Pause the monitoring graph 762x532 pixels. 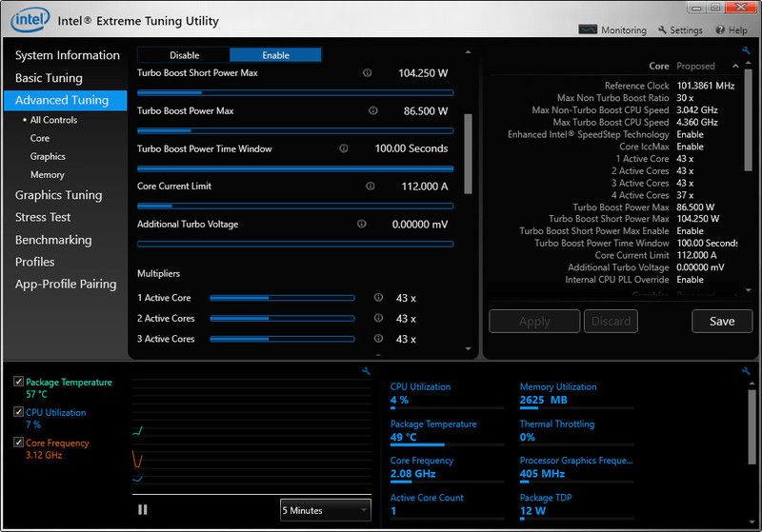pyautogui.click(x=143, y=510)
